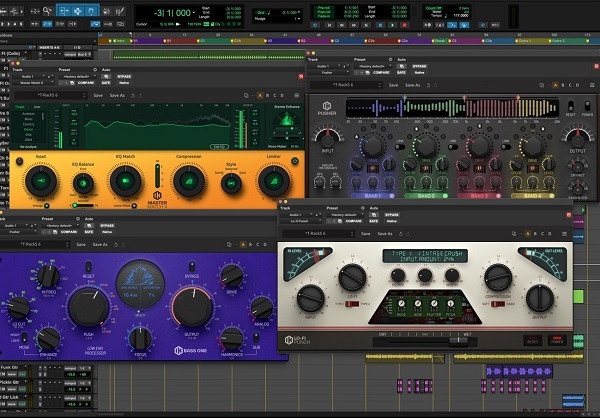Adjust the DRY/WET slider on Lo-Fi Punch
Screen dimensions: 600x418
point(425,340)
